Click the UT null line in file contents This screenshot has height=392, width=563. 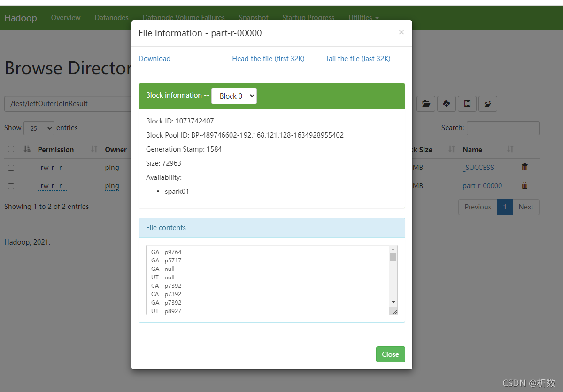pos(162,277)
